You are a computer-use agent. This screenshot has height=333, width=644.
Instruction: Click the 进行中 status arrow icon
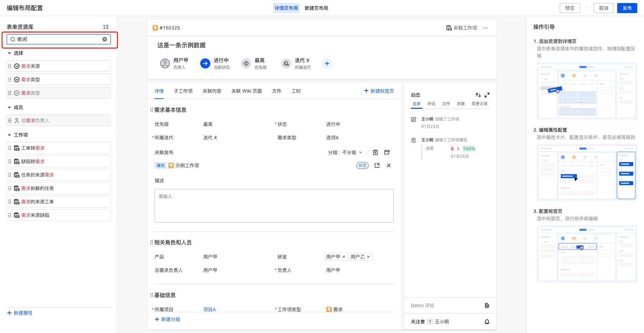click(x=205, y=63)
